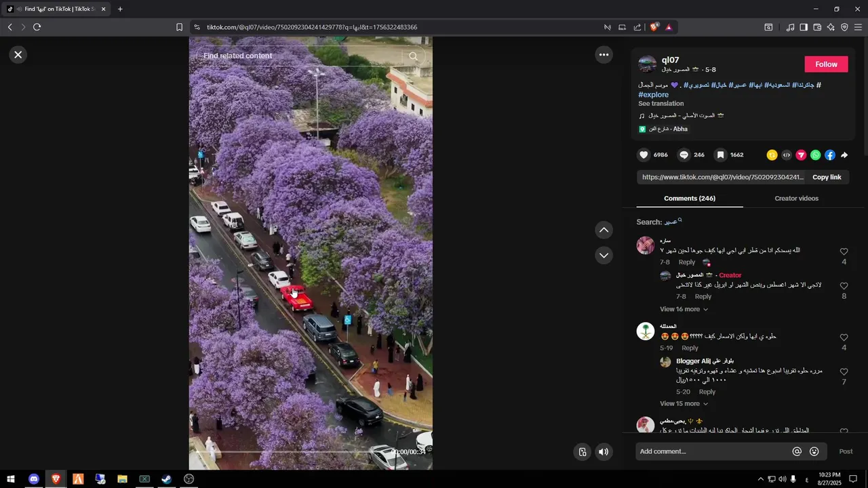Go back with browser back arrow
This screenshot has height=488, width=868.
9,27
